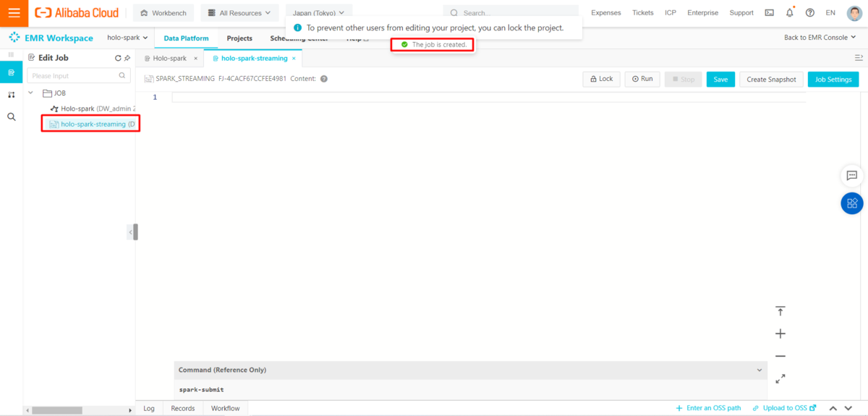Close the holo-spark-streaming tab
The image size is (868, 416).
coord(293,58)
